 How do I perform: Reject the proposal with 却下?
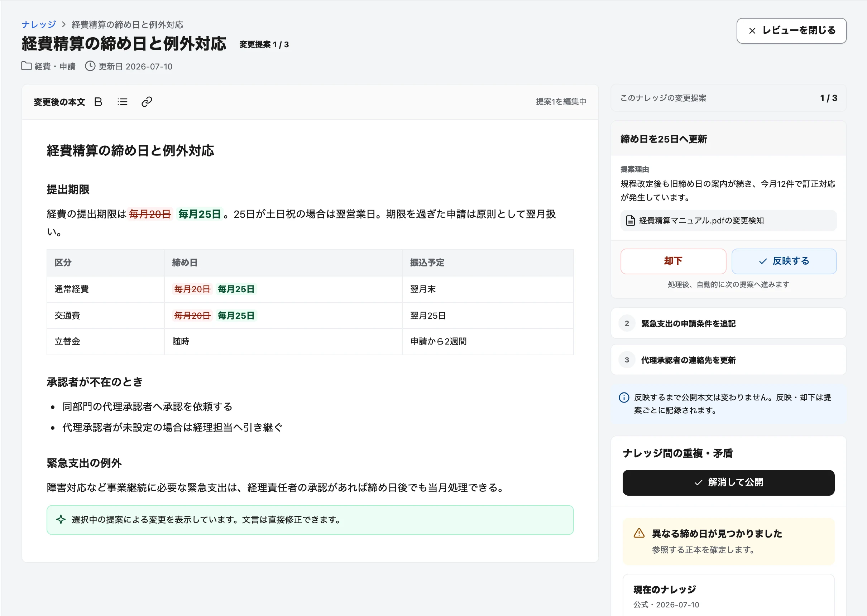[x=673, y=261]
